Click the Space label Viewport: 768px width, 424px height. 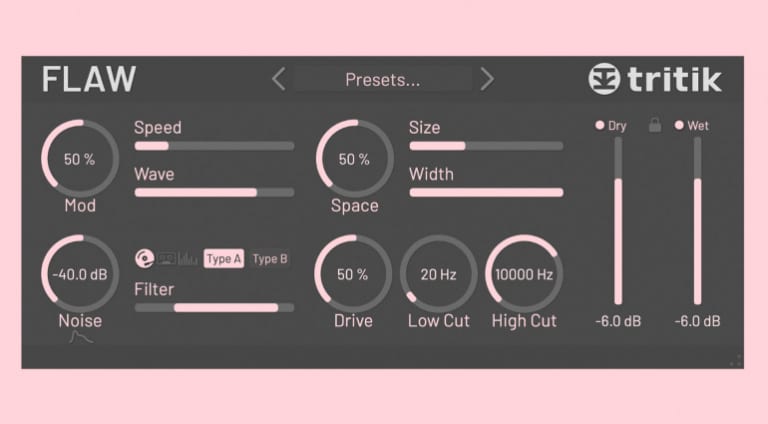click(x=355, y=206)
